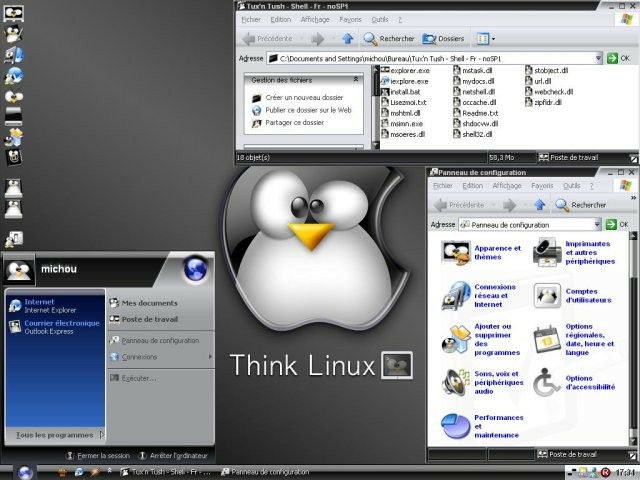Open Edition menu in Panneau de configuration

point(472,186)
